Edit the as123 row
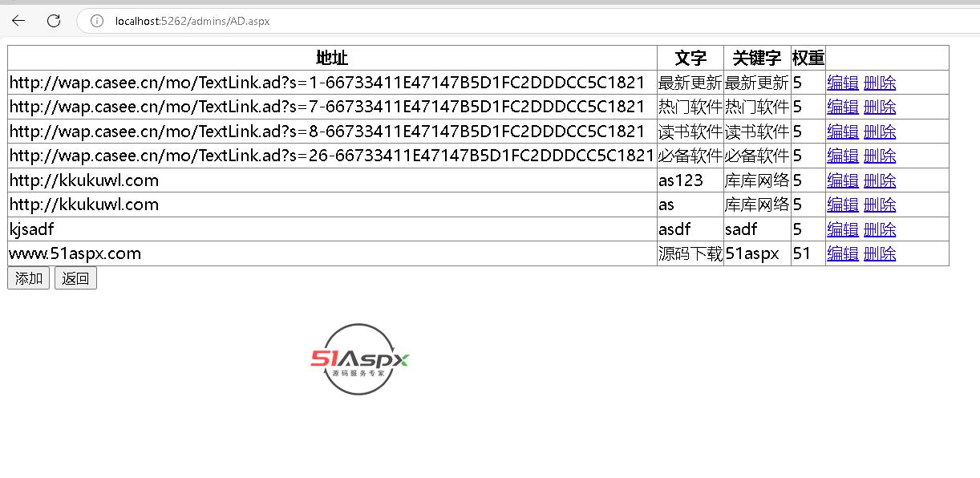Viewport: 980px width, 478px height. (843, 180)
